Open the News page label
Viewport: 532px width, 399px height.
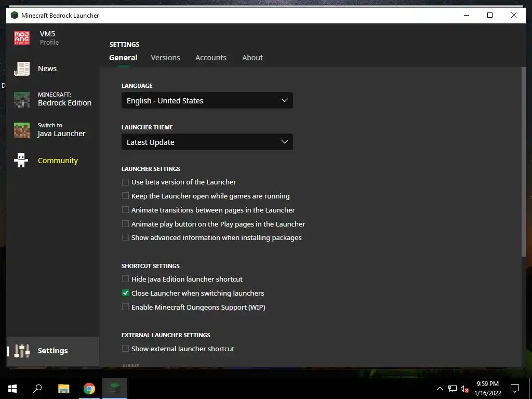47,69
